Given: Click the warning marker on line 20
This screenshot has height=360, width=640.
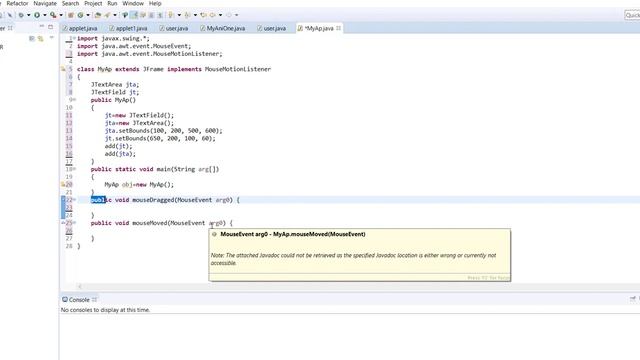Looking at the screenshot, I should [x=63, y=184].
